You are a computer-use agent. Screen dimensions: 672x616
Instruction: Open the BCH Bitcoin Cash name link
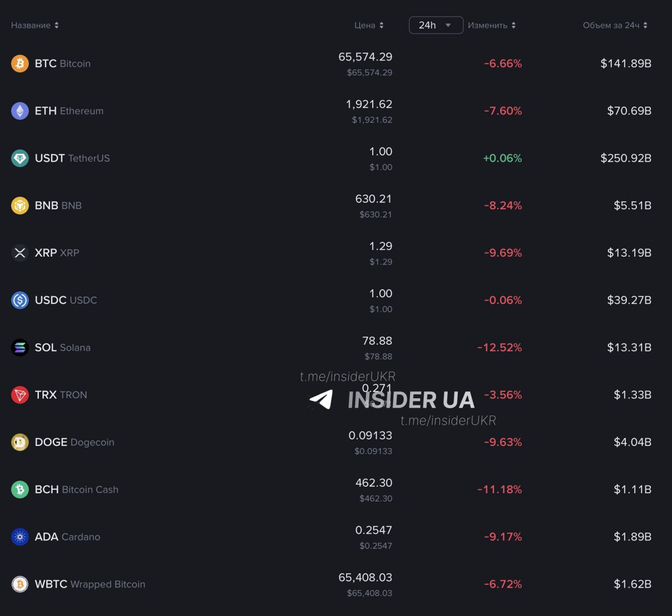(x=77, y=490)
